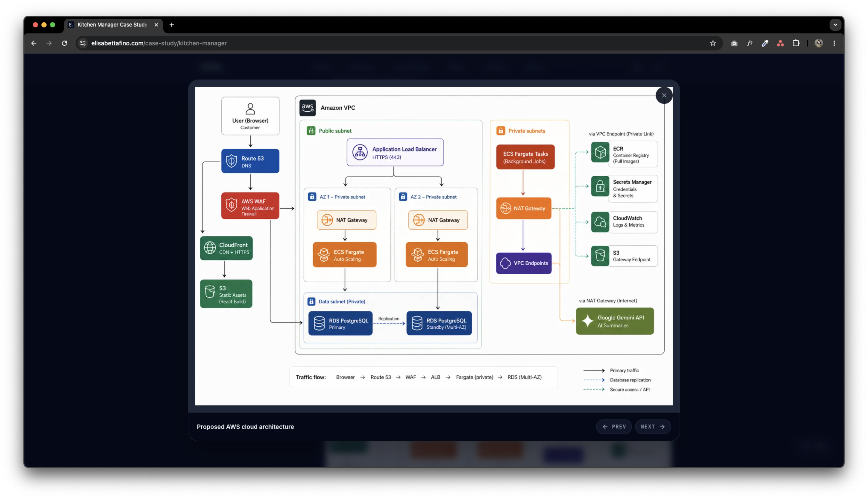Click the RDS PostgreSQL Primary database icon
The width and height of the screenshot is (868, 499).
pyautogui.click(x=319, y=323)
